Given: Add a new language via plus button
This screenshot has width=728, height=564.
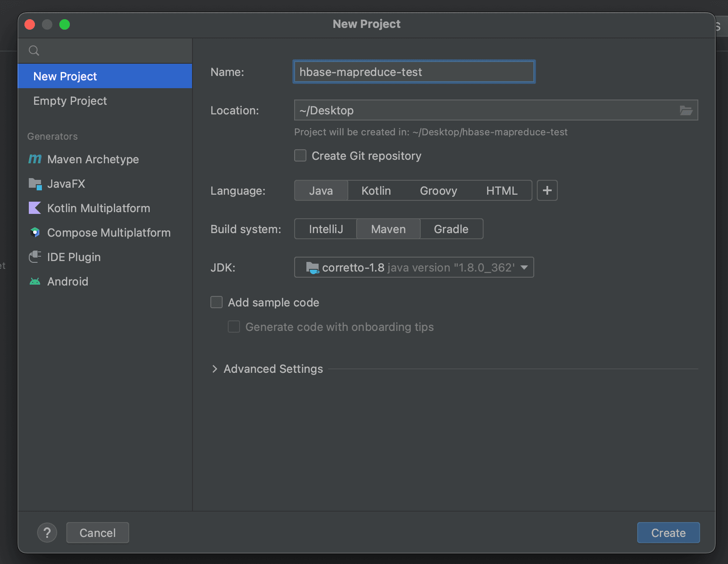Looking at the screenshot, I should click(x=547, y=190).
